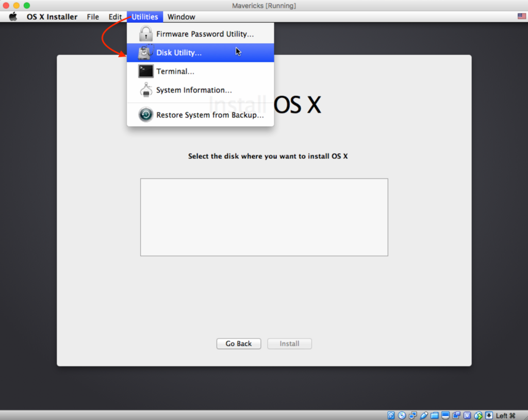This screenshot has height=420, width=528.
Task: Click the Firmware Password Utility lock icon
Action: pos(145,33)
